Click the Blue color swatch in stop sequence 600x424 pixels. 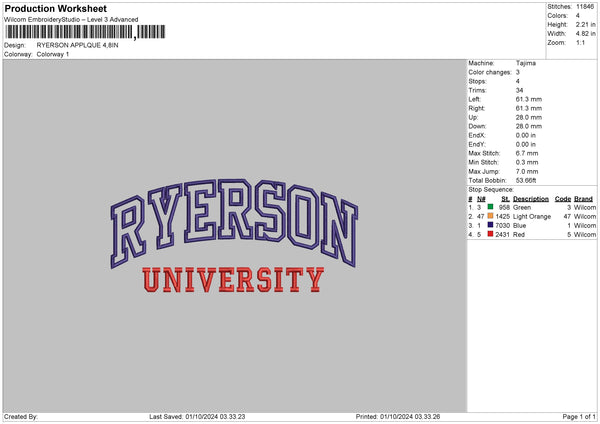click(490, 225)
